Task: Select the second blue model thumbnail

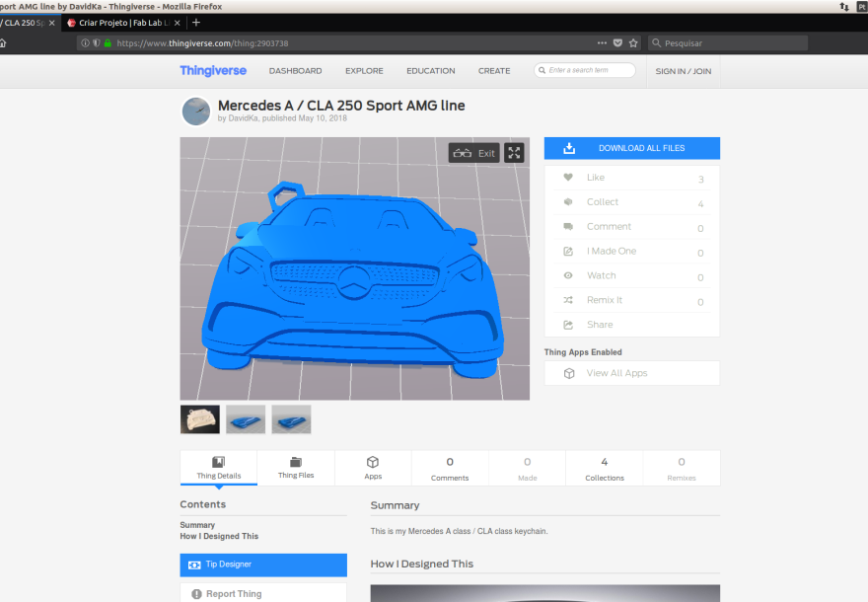Action: coord(246,419)
